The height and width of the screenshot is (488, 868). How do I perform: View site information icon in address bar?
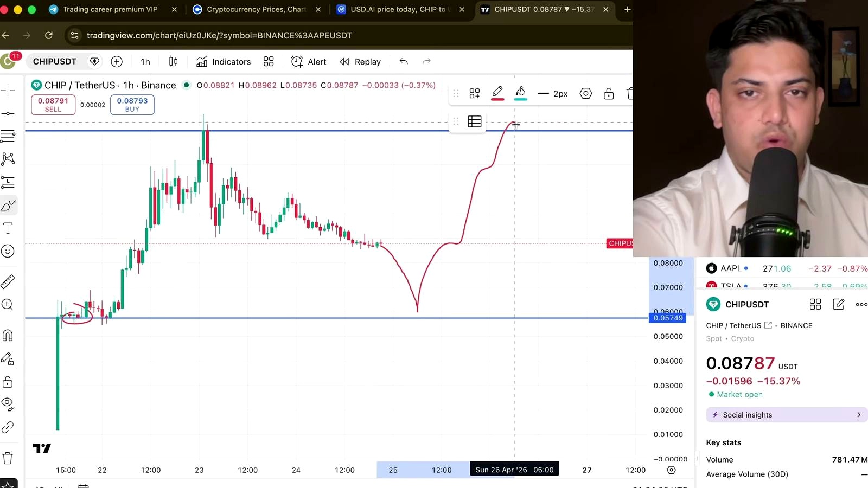click(x=75, y=35)
